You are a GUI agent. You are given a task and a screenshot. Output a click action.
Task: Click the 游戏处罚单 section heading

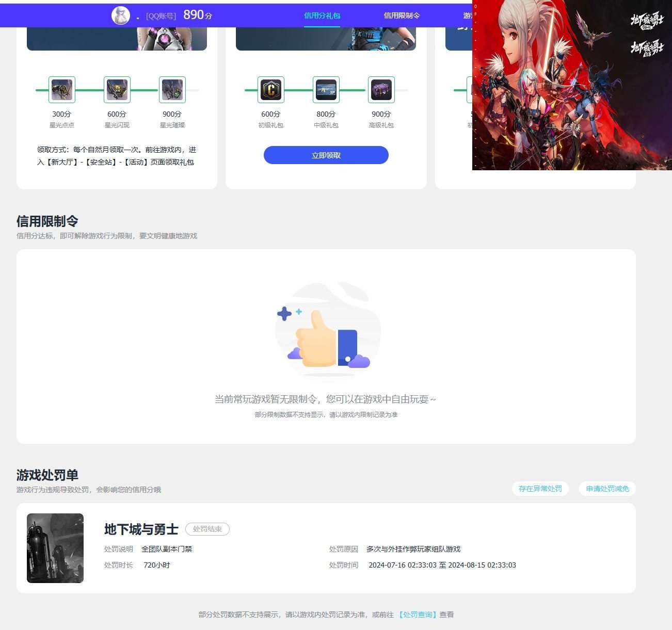[x=47, y=475]
